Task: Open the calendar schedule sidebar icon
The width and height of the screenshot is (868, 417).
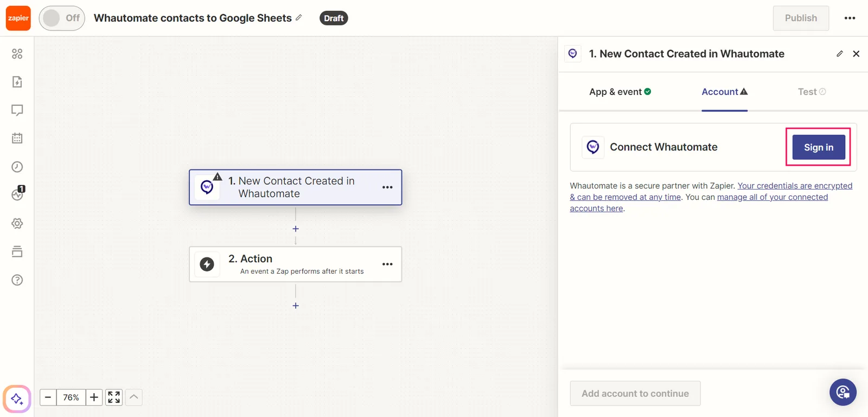Action: (17, 138)
